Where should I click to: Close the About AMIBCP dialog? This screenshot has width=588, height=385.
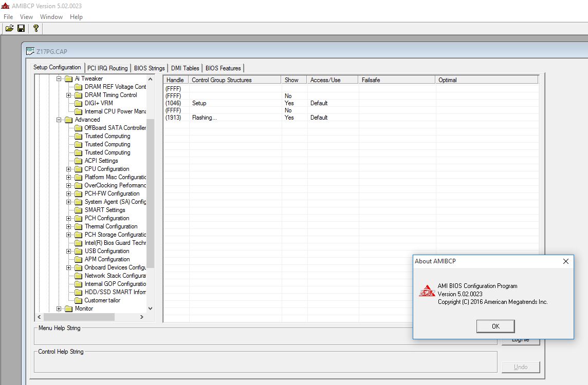click(x=566, y=261)
